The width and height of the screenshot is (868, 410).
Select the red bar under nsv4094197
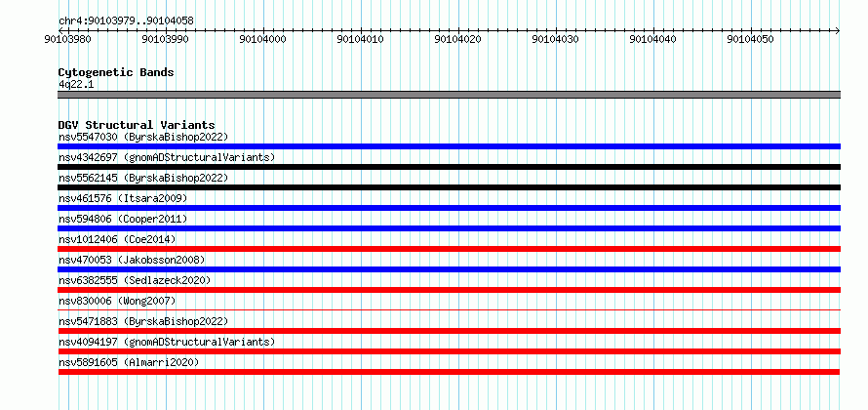(449, 351)
